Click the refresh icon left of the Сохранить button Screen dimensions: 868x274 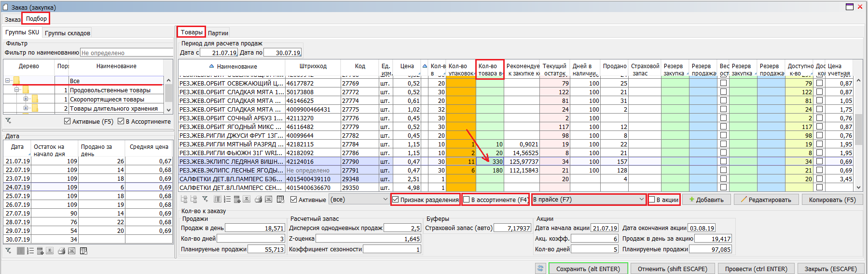point(540,269)
